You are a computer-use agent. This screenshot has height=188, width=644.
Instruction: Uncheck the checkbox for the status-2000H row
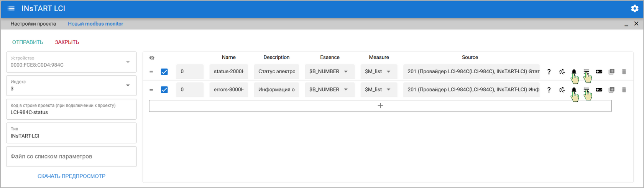[164, 72]
